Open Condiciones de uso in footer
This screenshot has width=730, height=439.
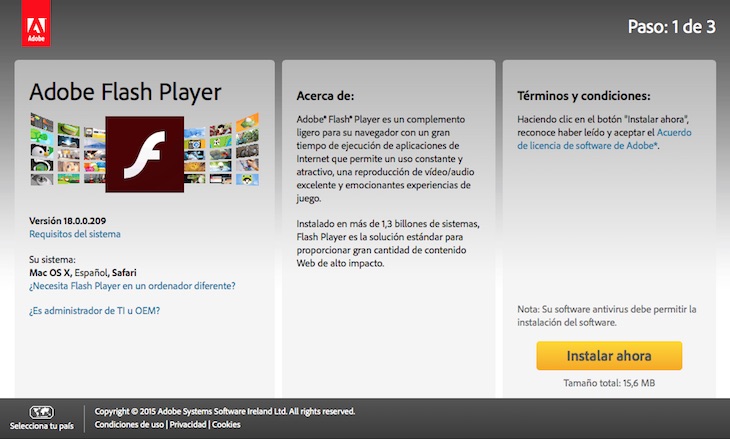(x=129, y=425)
